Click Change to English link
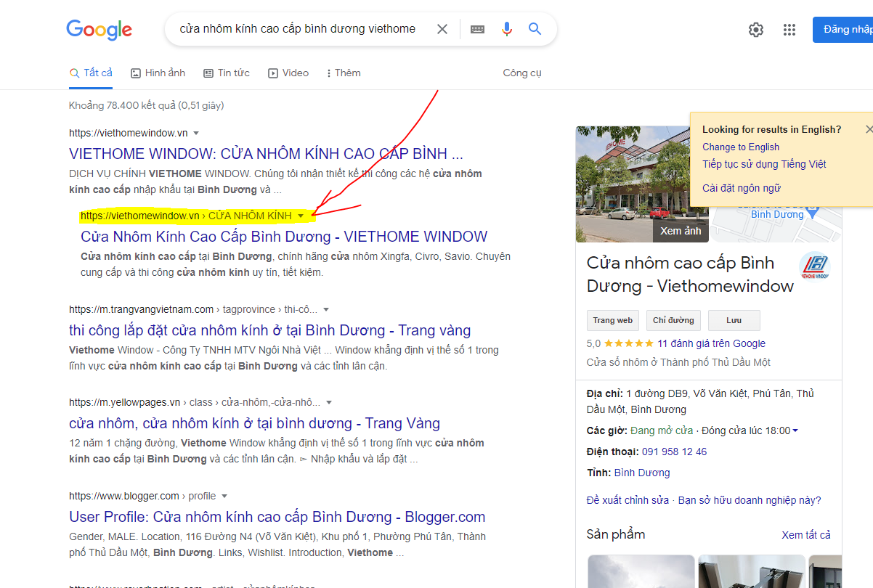This screenshot has height=588, width=873. click(741, 147)
